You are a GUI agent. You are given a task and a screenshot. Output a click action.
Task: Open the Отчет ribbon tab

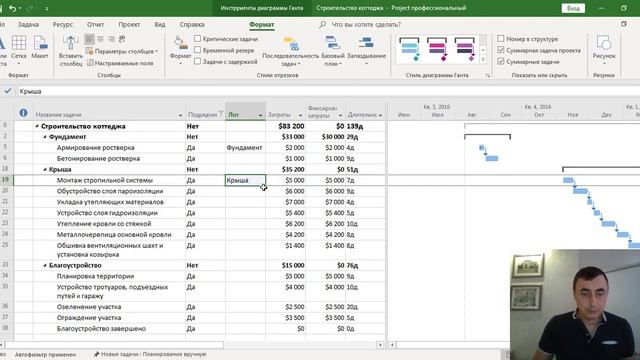click(96, 24)
